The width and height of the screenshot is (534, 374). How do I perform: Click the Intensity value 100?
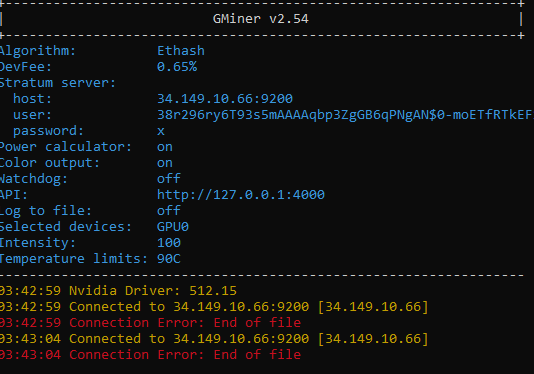pyautogui.click(x=169, y=243)
